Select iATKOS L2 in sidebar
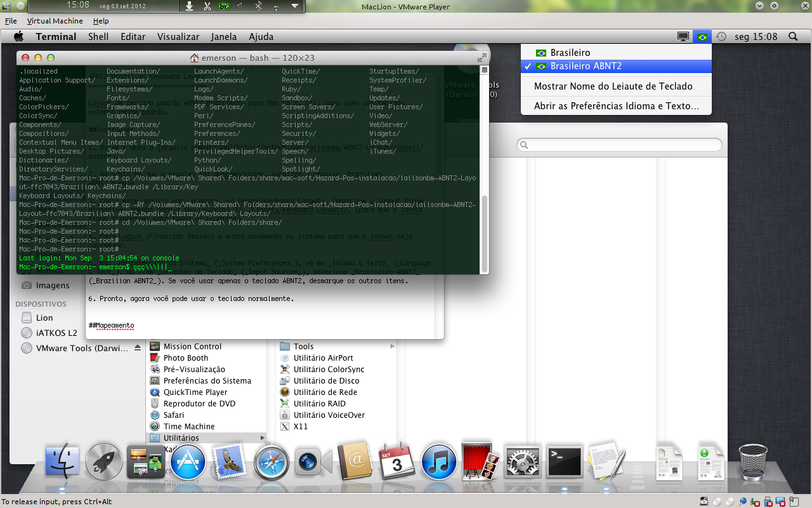 tap(56, 333)
